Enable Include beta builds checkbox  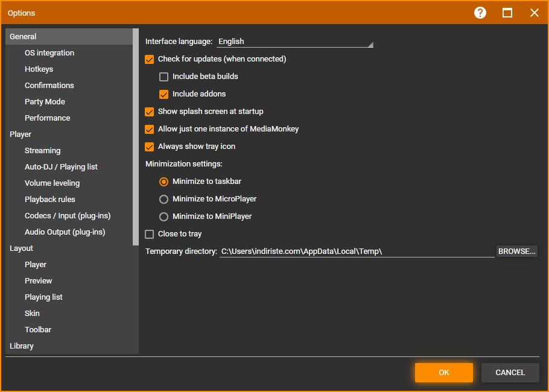coord(164,77)
